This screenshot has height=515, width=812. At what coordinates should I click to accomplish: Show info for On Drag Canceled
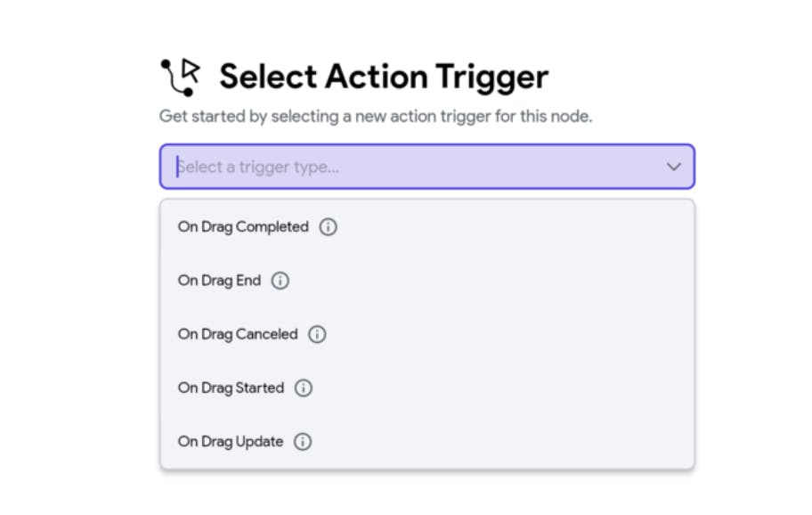[317, 334]
